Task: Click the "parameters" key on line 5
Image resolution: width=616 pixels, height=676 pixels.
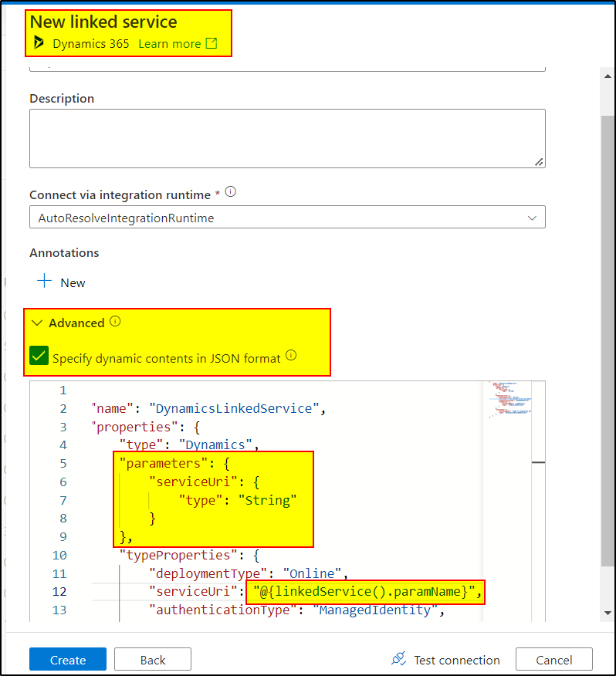Action: (x=164, y=464)
